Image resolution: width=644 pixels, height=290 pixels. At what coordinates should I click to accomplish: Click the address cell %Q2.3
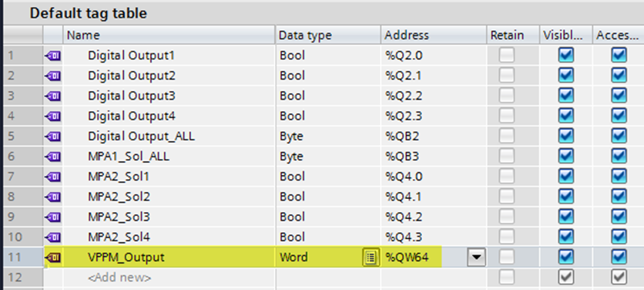pos(433,116)
